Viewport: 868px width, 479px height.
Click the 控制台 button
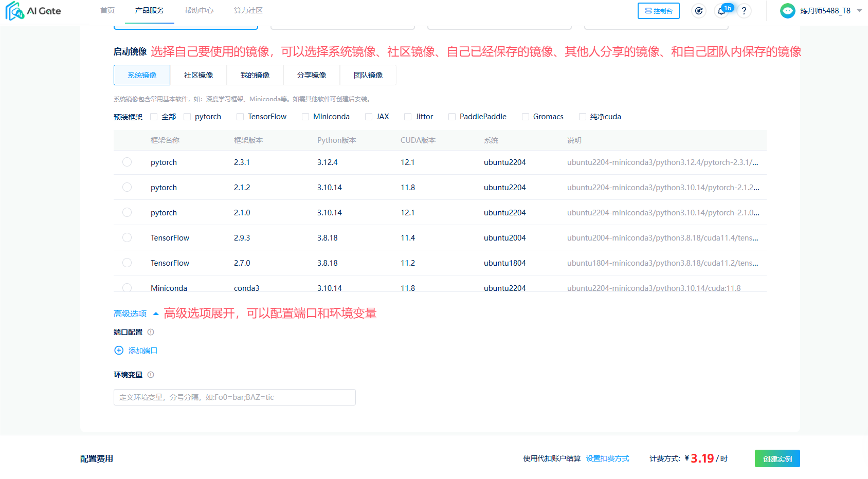click(658, 11)
